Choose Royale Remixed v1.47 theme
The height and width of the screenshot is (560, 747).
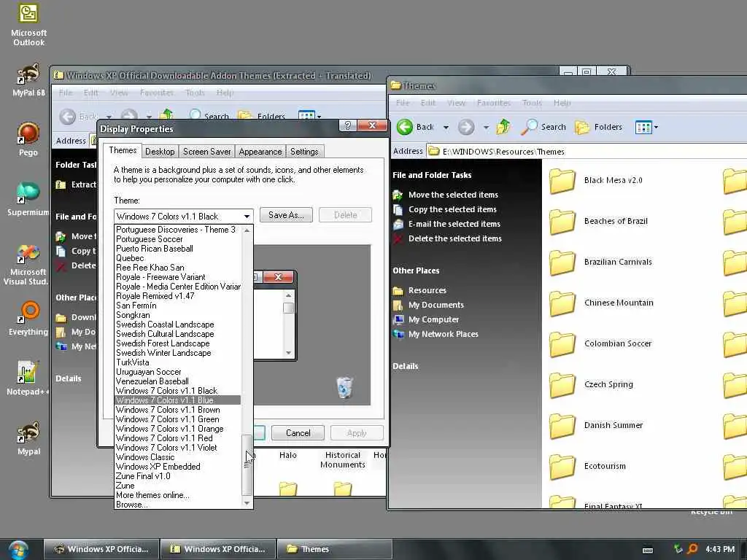pyautogui.click(x=178, y=296)
